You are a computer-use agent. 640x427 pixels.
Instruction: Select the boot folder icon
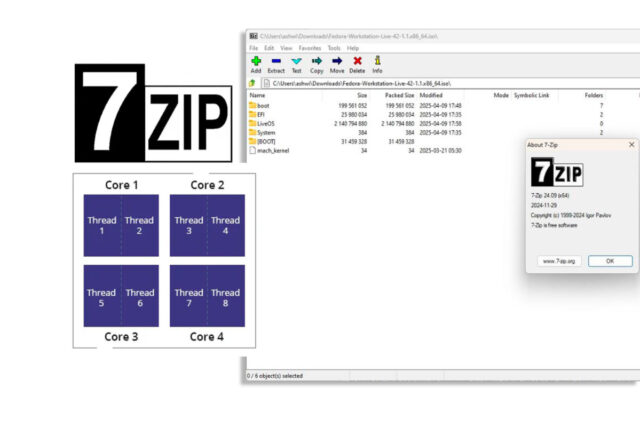coord(253,105)
